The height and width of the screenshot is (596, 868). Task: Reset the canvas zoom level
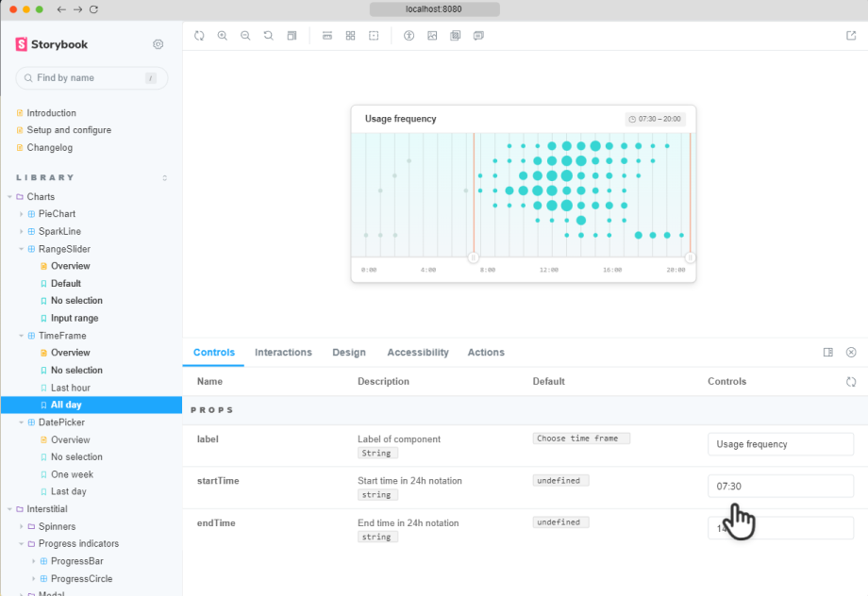pyautogui.click(x=269, y=36)
